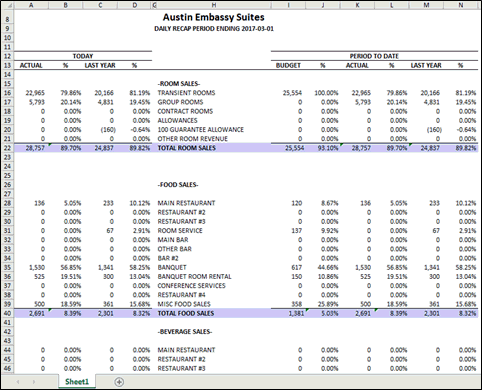Screen dimensions: 482x390
Task: Select BANQUET ROOM RENTAL cell
Action: pos(194,277)
